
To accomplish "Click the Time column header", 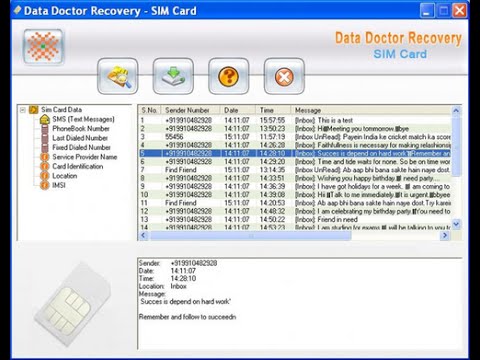I will click(273, 110).
